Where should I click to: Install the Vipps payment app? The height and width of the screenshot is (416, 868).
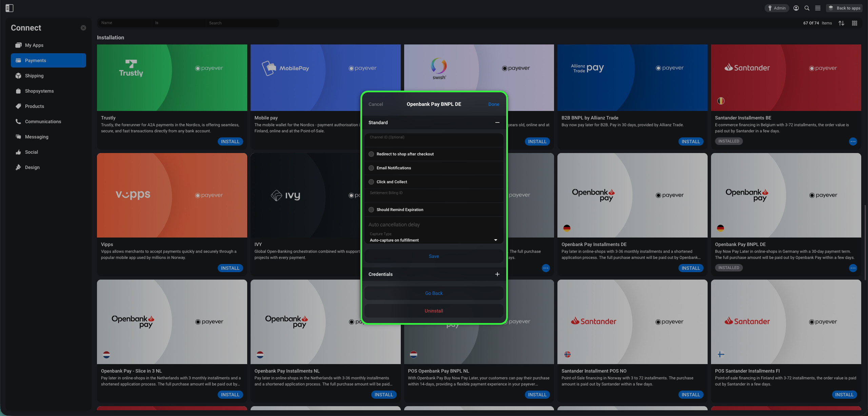coord(230,268)
